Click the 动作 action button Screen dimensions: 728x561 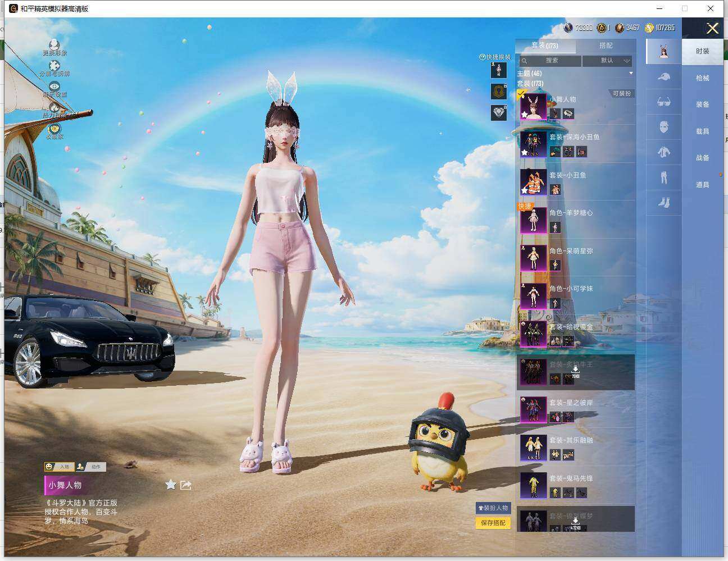90,467
